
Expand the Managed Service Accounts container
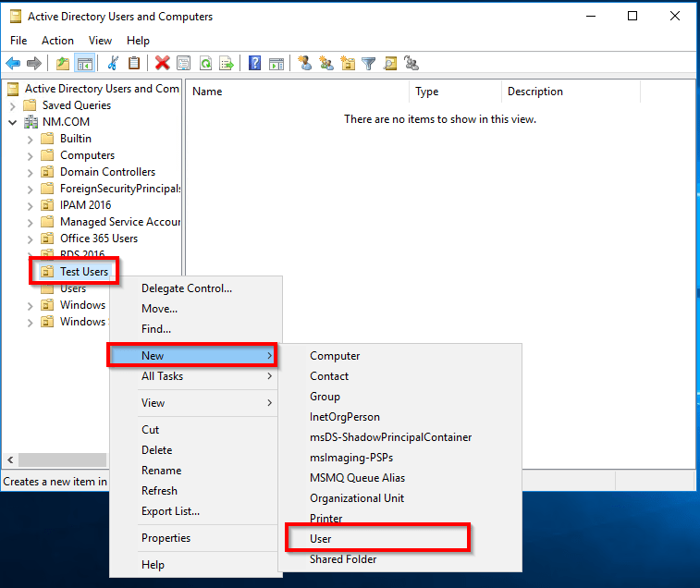click(30, 222)
